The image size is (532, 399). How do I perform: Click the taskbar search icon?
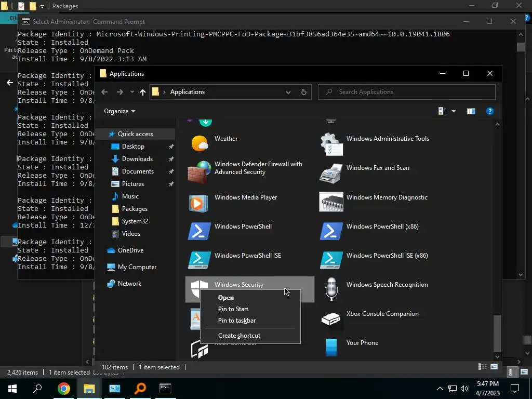tap(37, 389)
